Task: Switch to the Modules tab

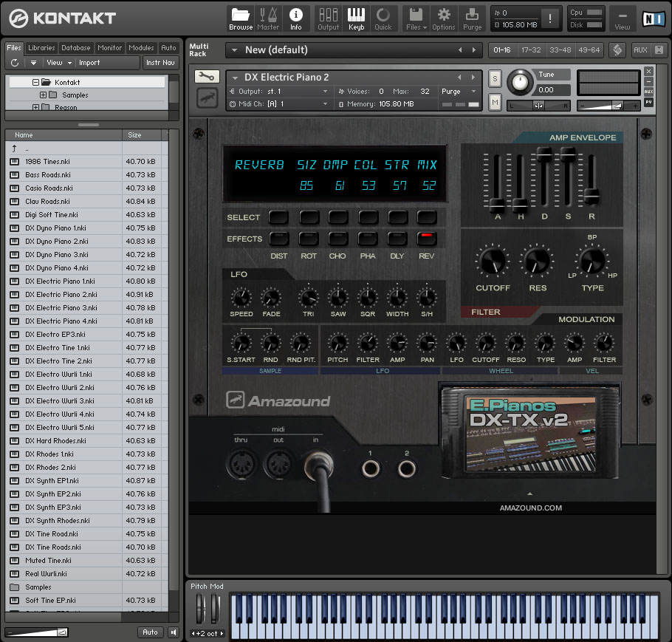Action: (141, 47)
